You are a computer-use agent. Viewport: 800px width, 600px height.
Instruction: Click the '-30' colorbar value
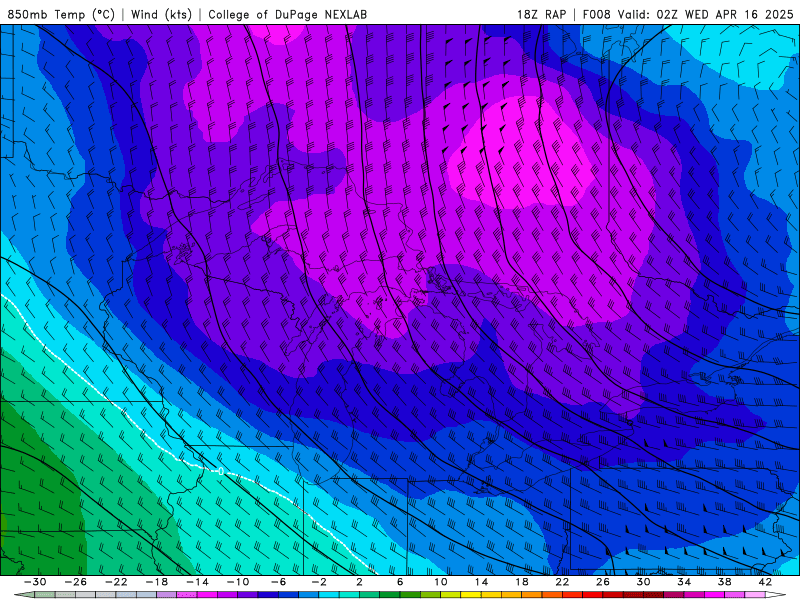coord(35,582)
